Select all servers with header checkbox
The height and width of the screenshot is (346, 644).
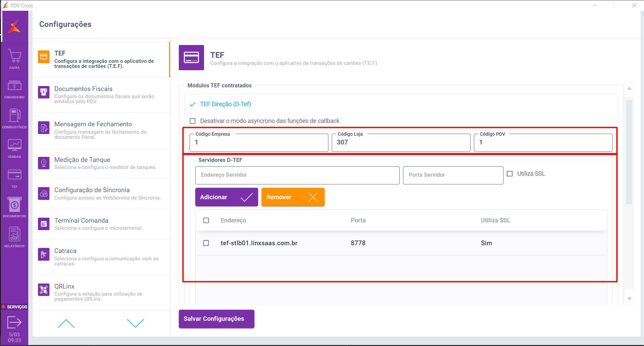pyautogui.click(x=206, y=220)
